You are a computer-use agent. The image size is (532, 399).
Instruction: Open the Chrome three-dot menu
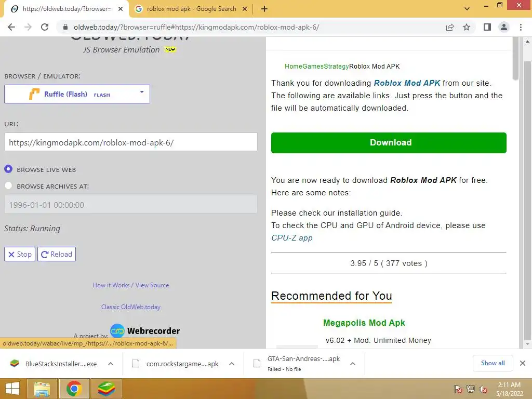[x=521, y=27]
